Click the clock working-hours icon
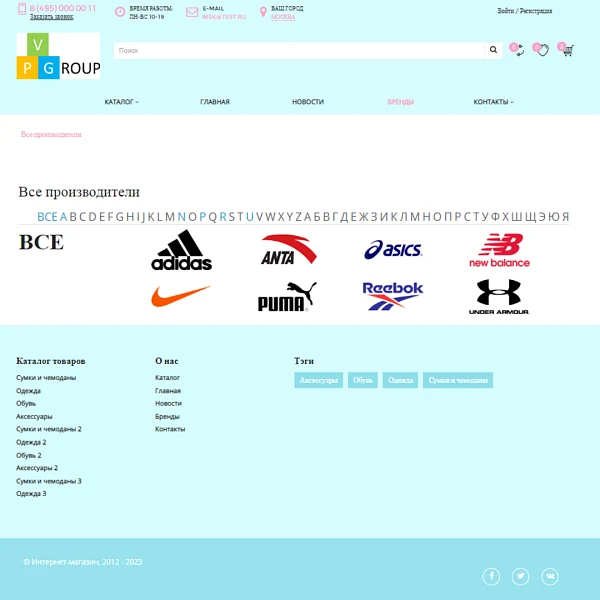600x600 pixels. 120,12
